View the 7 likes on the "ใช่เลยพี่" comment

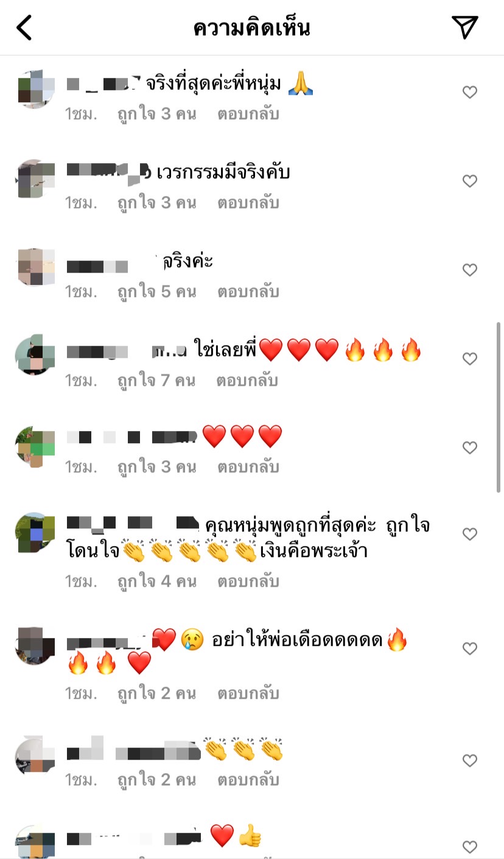[156, 380]
